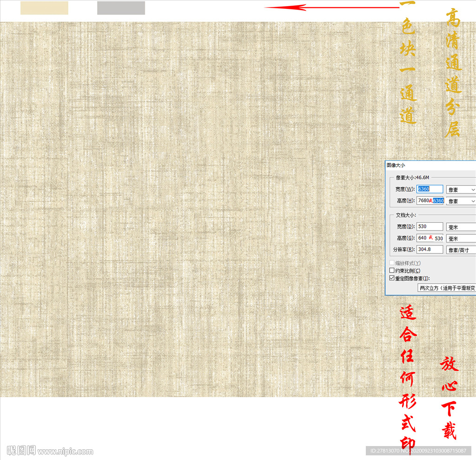Click the document width field 宽度(D)
The width and height of the screenshot is (476, 460).
(430, 227)
